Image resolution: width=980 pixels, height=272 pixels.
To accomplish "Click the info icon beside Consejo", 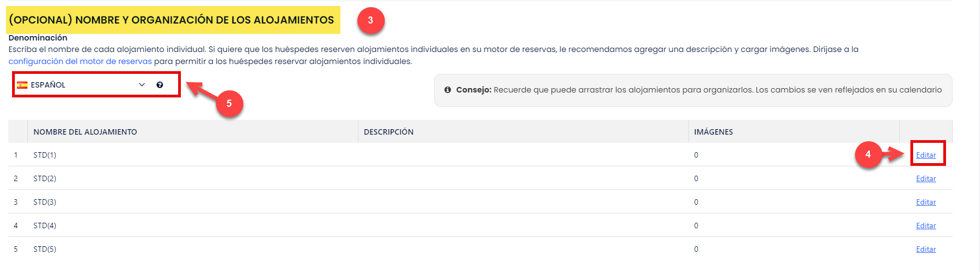I will [x=448, y=90].
